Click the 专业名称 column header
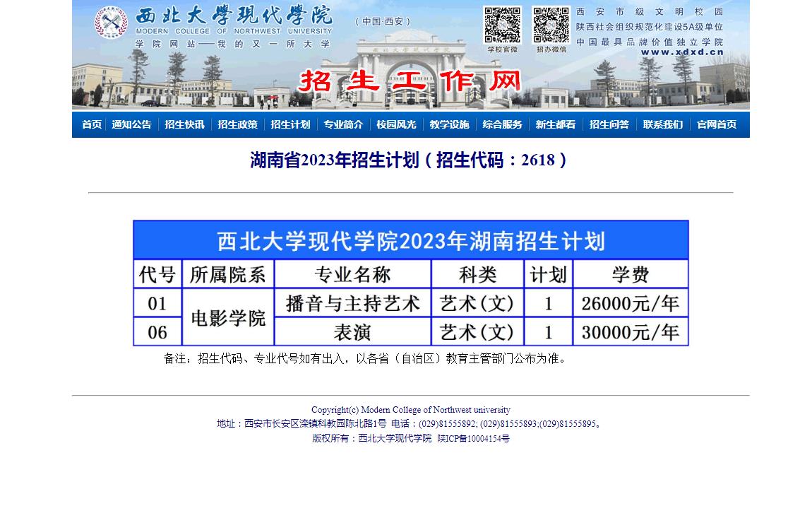The image size is (812, 530). 352,274
